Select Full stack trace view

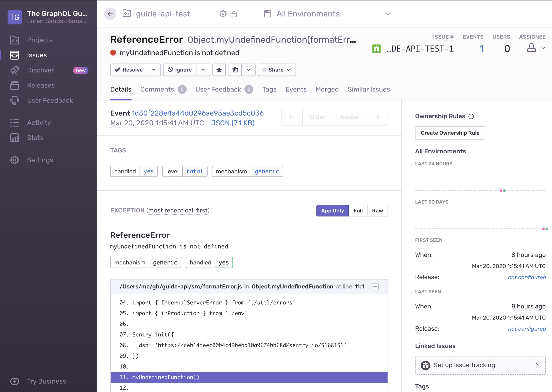[x=358, y=211]
